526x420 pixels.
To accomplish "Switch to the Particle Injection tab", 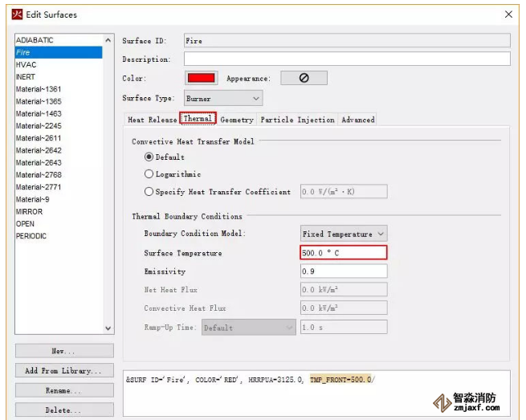I will tap(297, 120).
